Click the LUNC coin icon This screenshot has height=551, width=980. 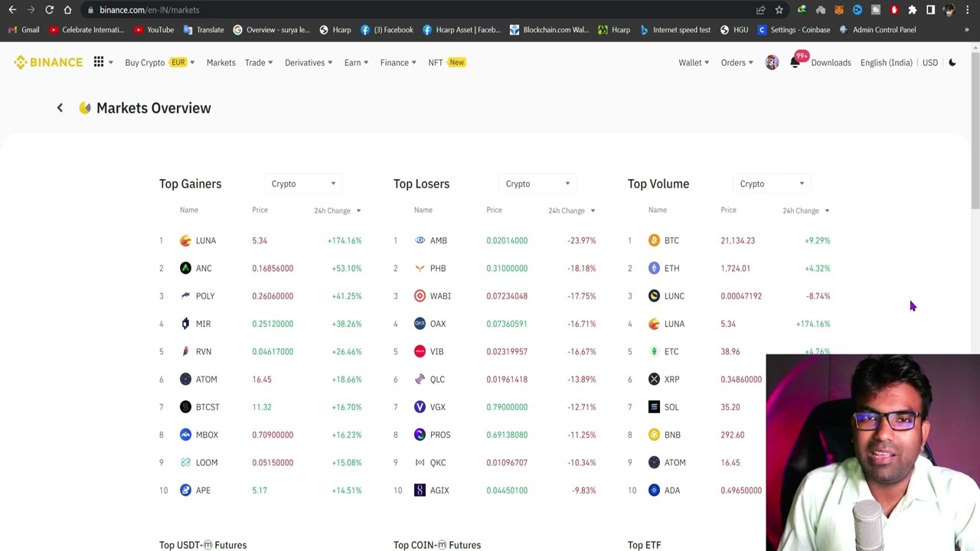point(654,296)
